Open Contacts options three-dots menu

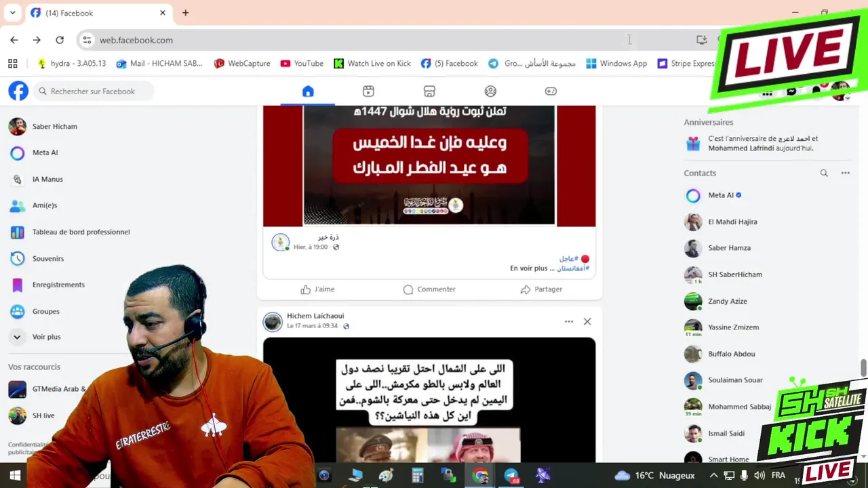click(x=846, y=173)
